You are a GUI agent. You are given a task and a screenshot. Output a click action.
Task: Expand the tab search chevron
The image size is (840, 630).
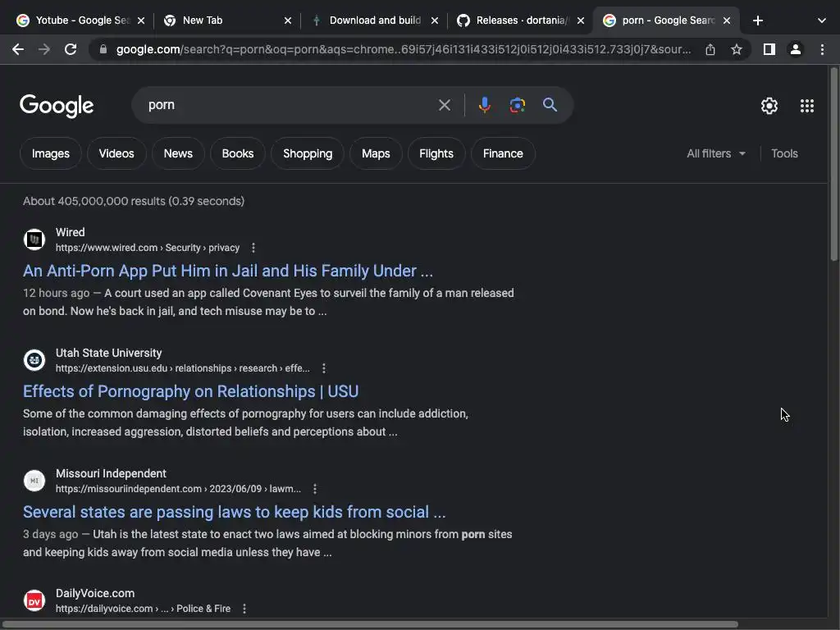[822, 21]
